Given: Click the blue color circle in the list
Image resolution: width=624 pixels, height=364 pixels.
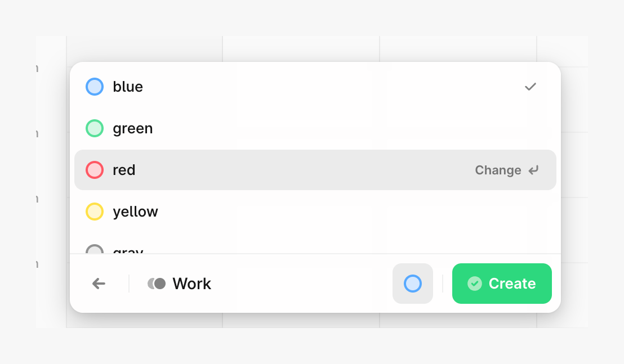Looking at the screenshot, I should (x=95, y=87).
